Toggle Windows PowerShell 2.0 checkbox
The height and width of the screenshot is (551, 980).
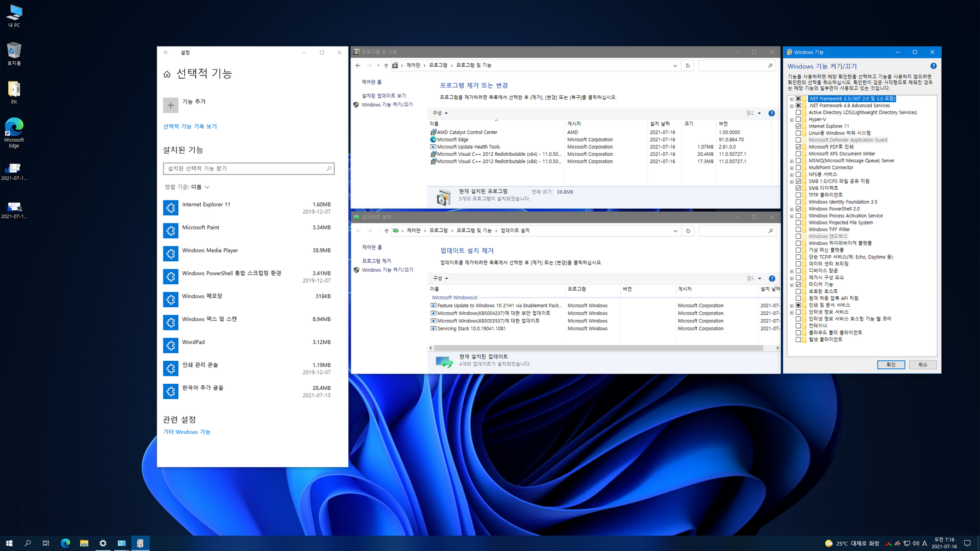(798, 209)
